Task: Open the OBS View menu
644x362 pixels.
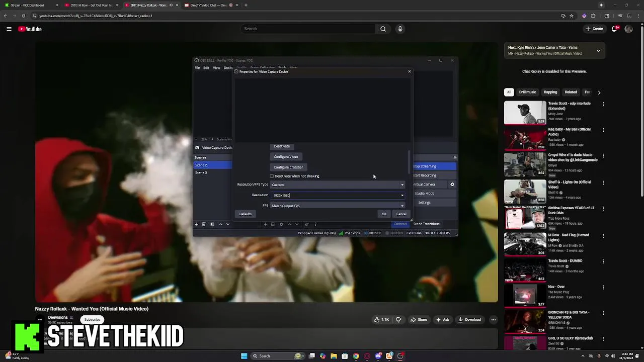Action: [216, 68]
